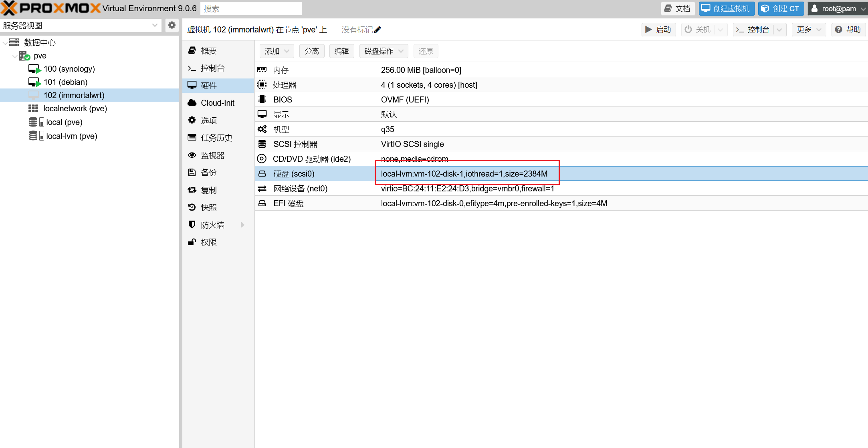Click the pencil icon to edit tags
This screenshot has width=868, height=448.
(x=377, y=30)
